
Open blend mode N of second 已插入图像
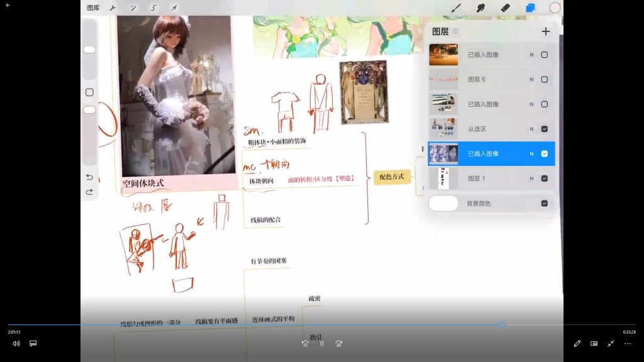(x=531, y=104)
